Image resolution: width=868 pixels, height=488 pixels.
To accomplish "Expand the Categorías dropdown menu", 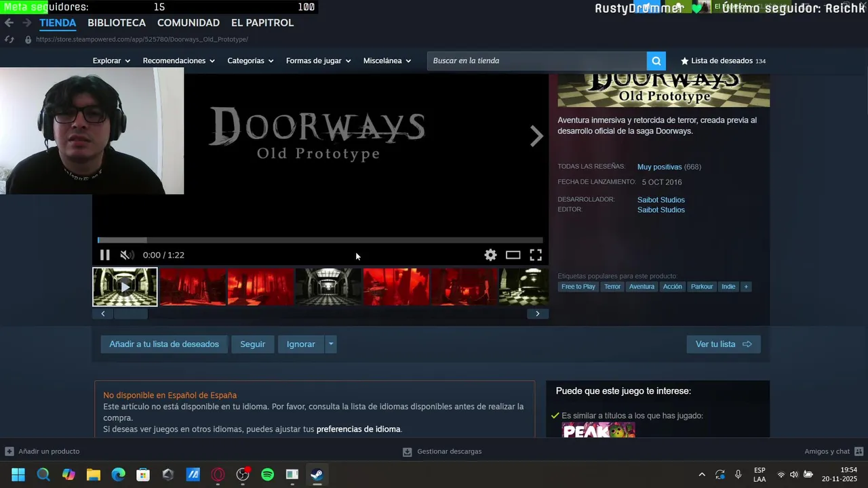I will (250, 61).
